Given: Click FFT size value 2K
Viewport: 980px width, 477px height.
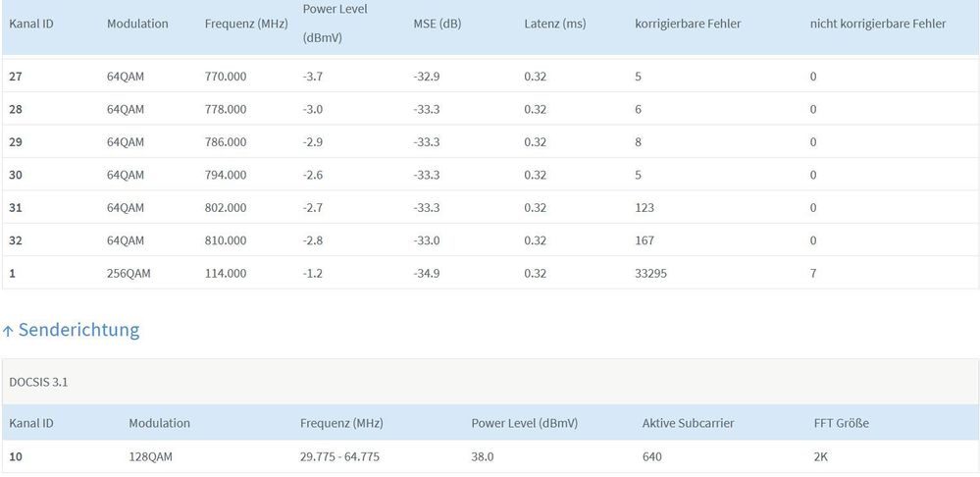Looking at the screenshot, I should [821, 457].
